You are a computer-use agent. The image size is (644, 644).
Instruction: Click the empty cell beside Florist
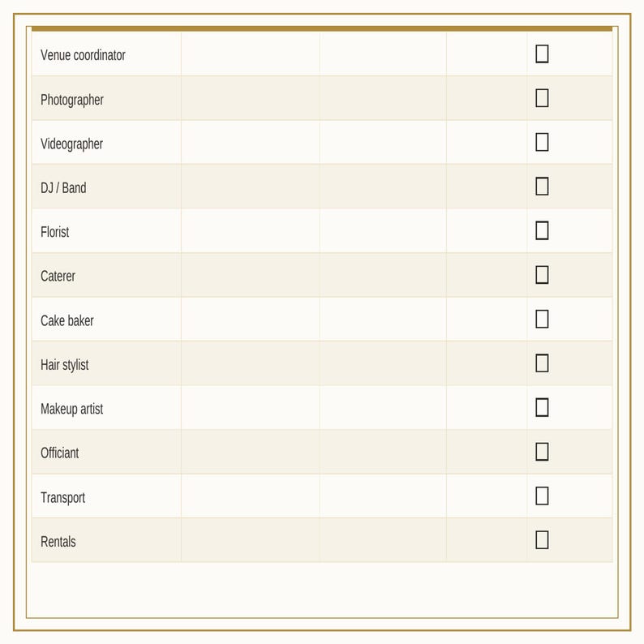[250, 230]
